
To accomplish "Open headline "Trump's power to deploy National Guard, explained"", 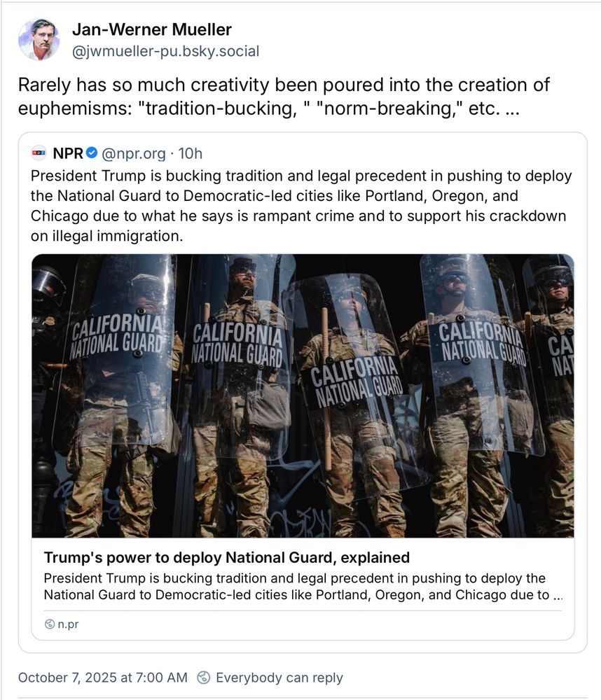I will (226, 558).
